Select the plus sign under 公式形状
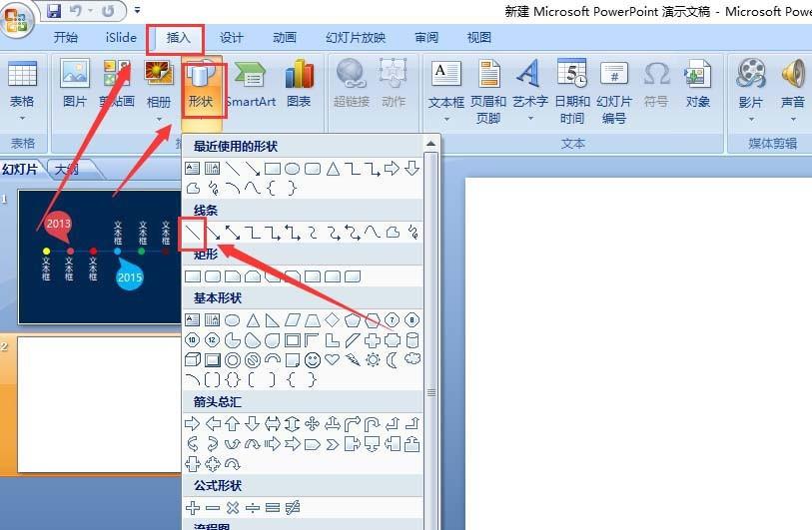This screenshot has height=530, width=812. (193, 508)
